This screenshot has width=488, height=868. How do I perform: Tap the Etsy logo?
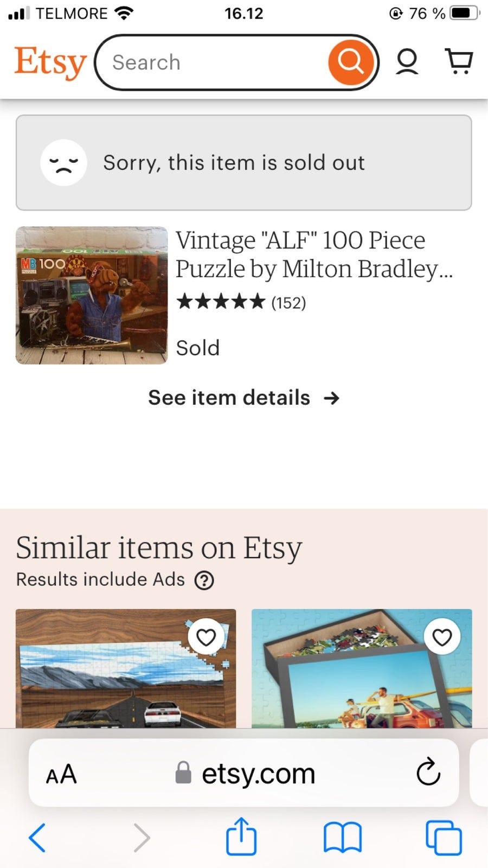coord(50,62)
